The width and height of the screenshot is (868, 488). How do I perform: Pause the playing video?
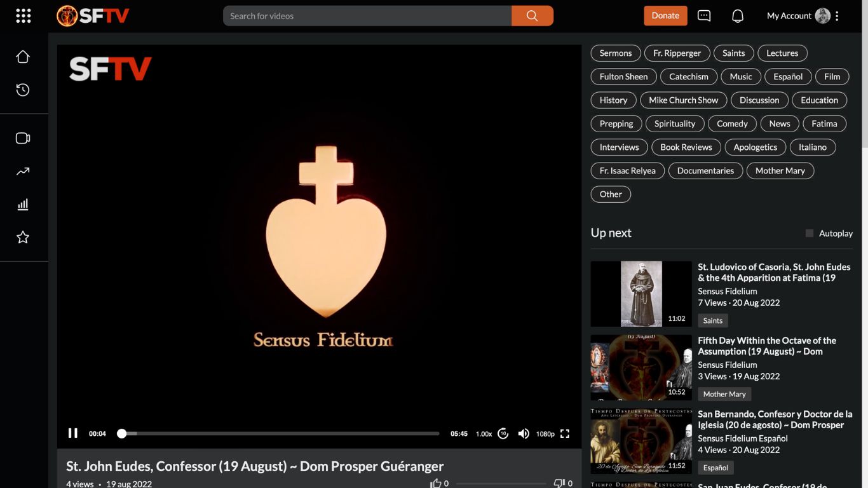pyautogui.click(x=73, y=433)
